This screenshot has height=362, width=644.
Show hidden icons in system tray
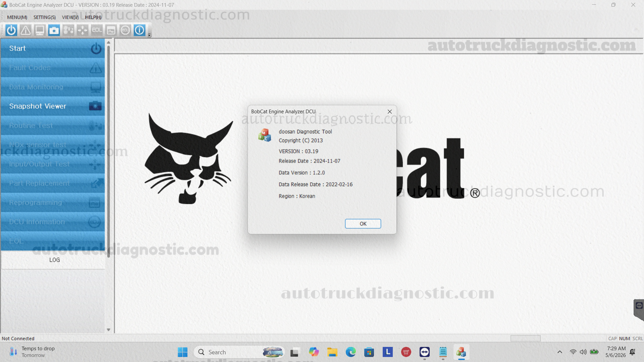(559, 352)
